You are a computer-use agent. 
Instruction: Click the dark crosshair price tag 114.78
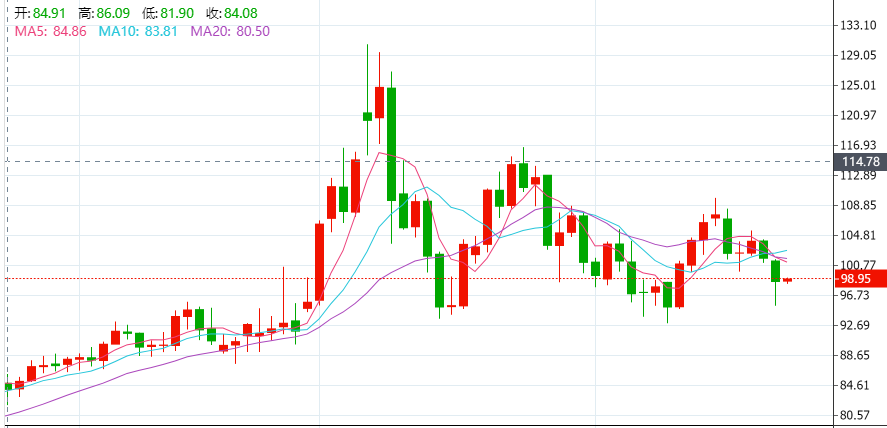[860, 162]
